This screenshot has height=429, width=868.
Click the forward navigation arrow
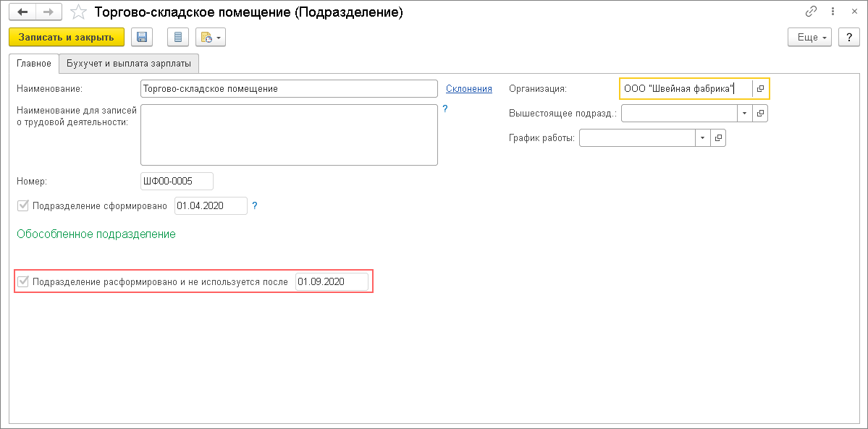coord(48,12)
